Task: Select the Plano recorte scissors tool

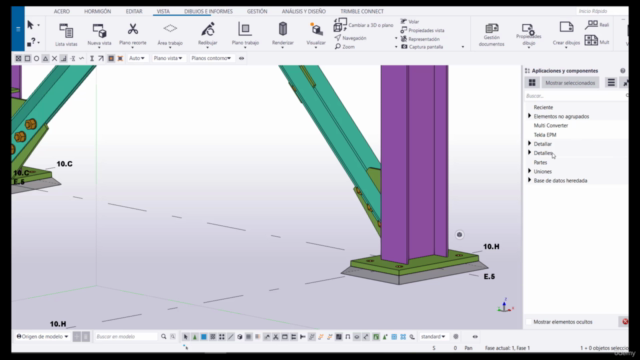Action: pyautogui.click(x=133, y=29)
